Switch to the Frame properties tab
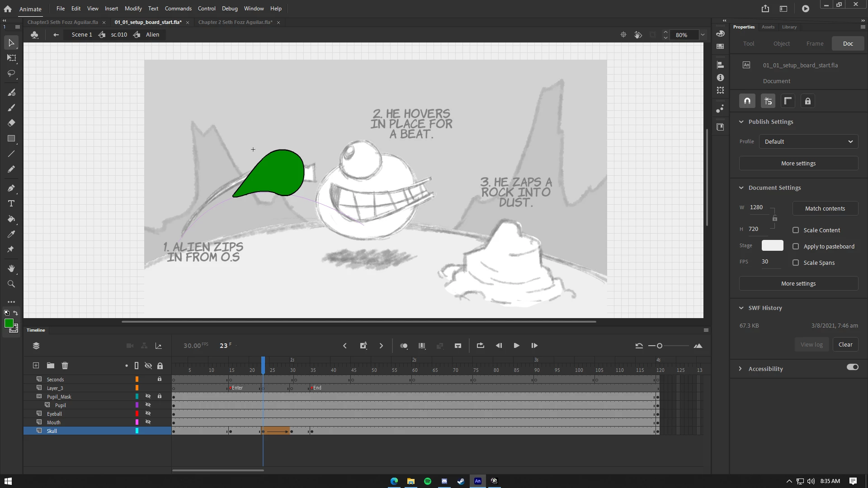Viewport: 868px width, 488px height. [815, 44]
